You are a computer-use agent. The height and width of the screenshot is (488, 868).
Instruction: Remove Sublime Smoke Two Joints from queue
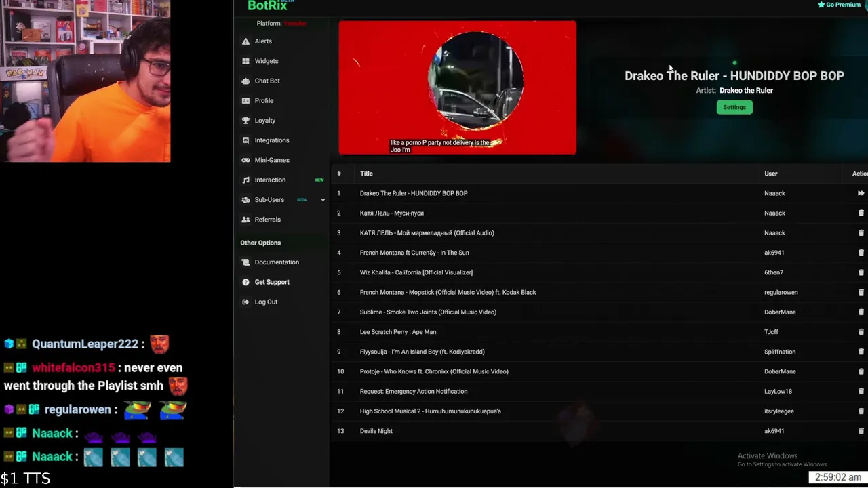[x=861, y=312]
